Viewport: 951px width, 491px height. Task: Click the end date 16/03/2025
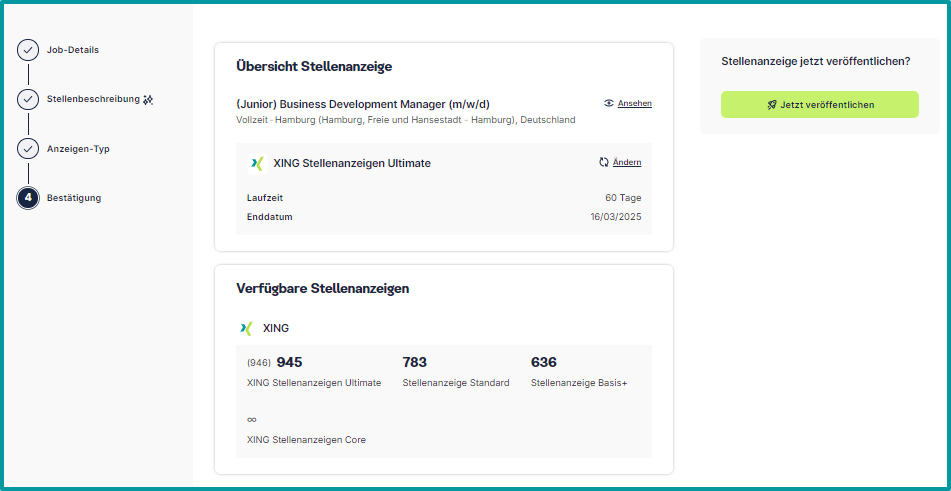(x=616, y=216)
